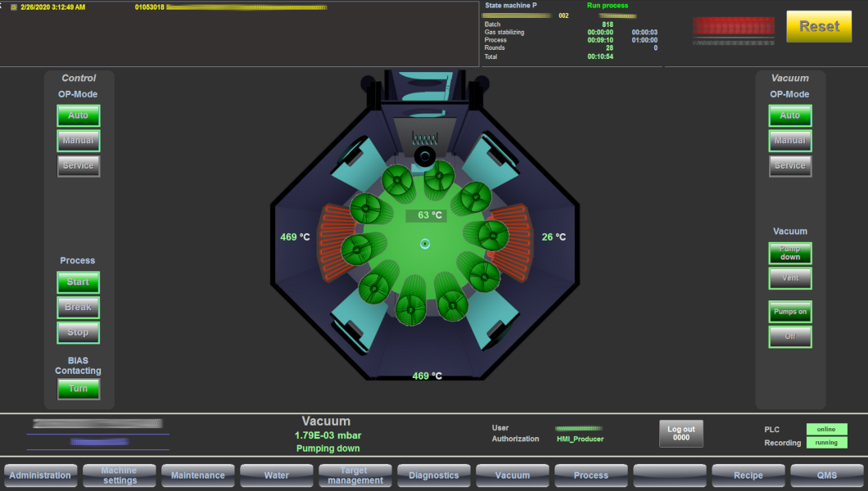Click the red alarm indicator bar
This screenshot has height=491, width=868.
pos(732,26)
